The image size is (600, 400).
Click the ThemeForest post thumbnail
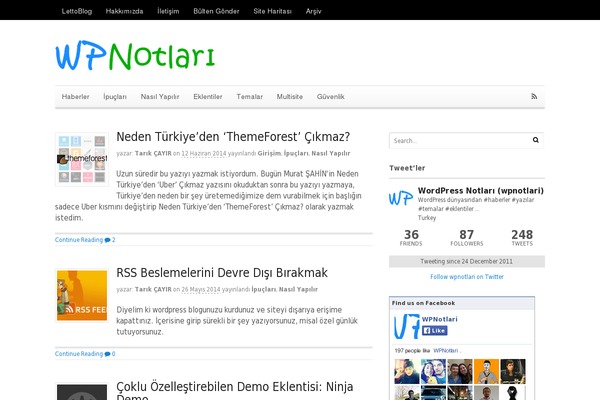pos(82,159)
